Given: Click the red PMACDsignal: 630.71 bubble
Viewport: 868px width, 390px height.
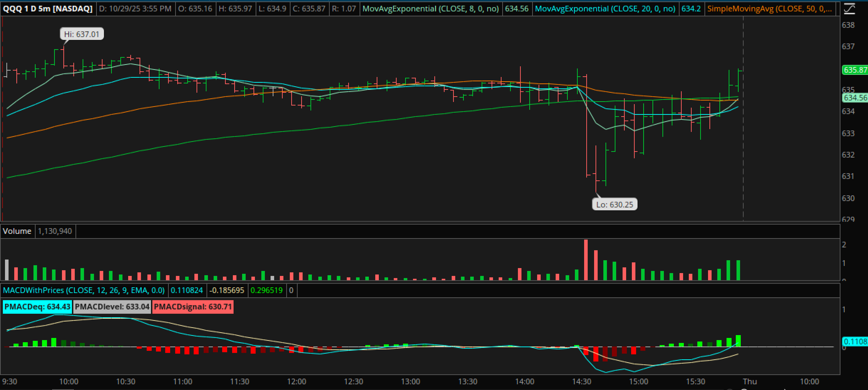Looking at the screenshot, I should (x=193, y=307).
